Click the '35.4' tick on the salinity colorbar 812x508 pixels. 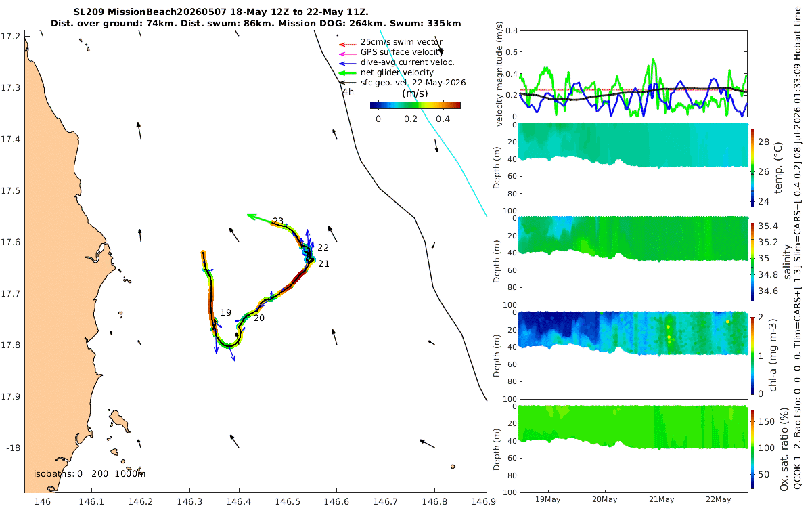767,226
